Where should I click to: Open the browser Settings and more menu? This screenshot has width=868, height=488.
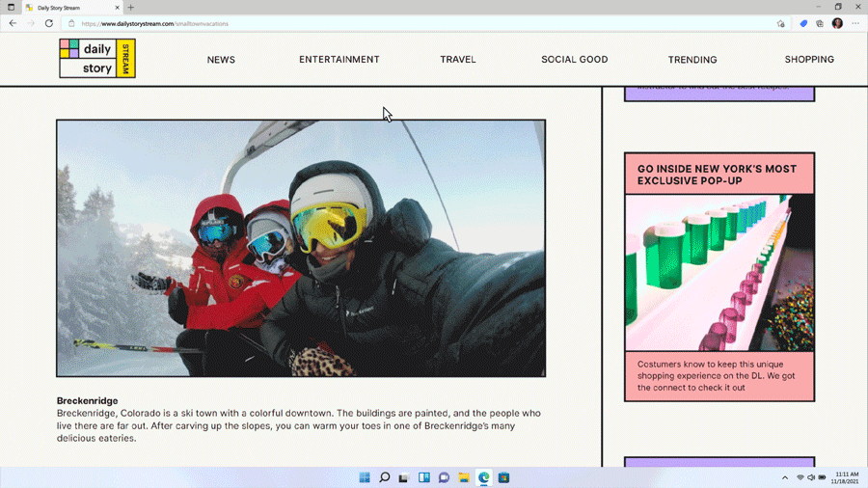[855, 23]
